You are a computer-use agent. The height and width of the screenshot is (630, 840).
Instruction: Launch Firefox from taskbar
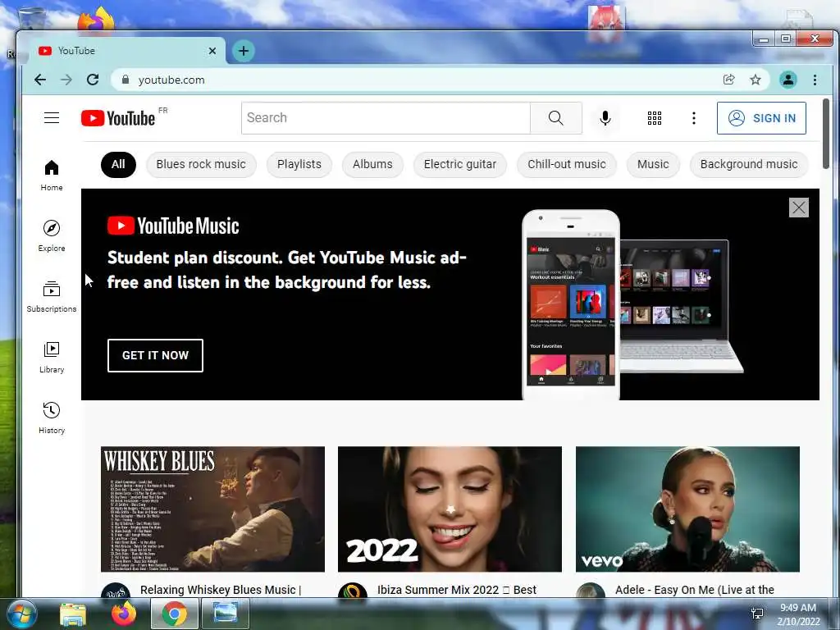point(124,614)
